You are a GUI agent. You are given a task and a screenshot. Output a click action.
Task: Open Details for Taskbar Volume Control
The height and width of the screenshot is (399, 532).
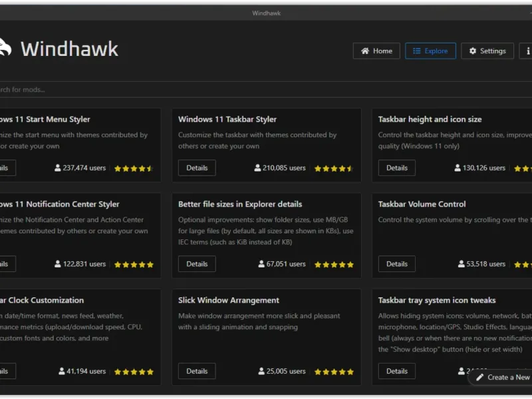point(396,264)
